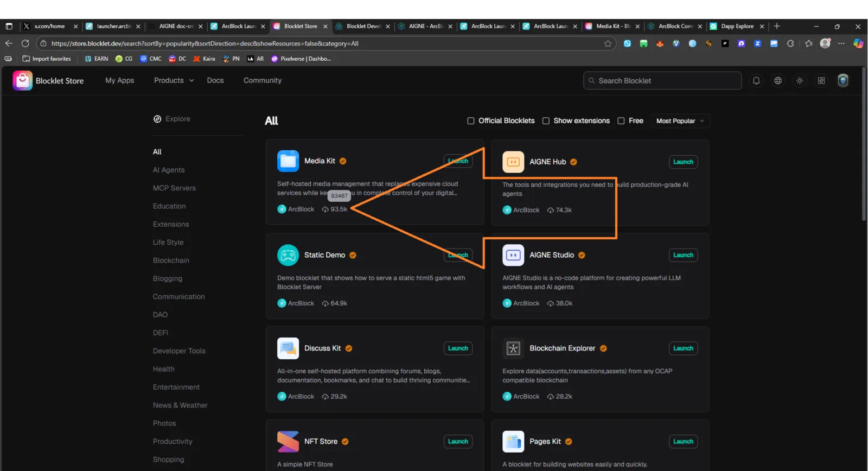
Task: Select the Developer Tools category
Action: (x=179, y=351)
